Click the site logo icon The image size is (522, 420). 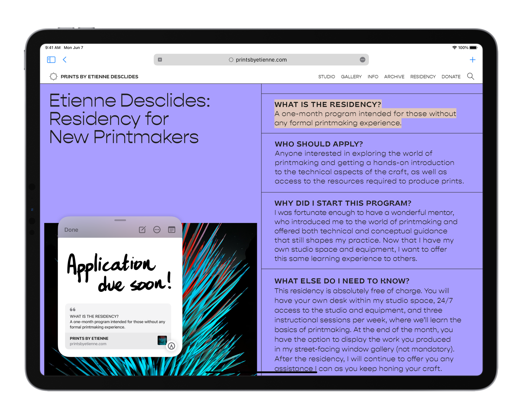pos(53,77)
